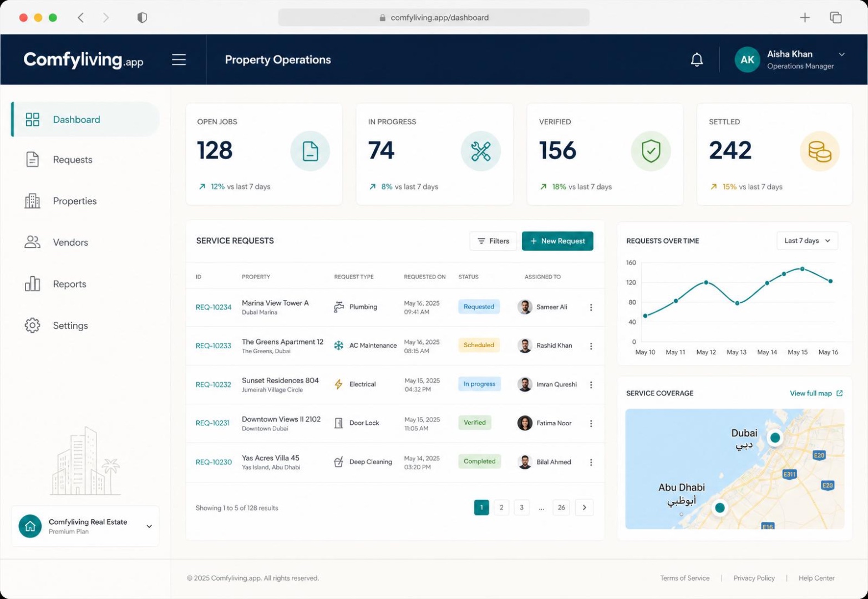Click the Plumbing faucet icon

click(x=338, y=307)
